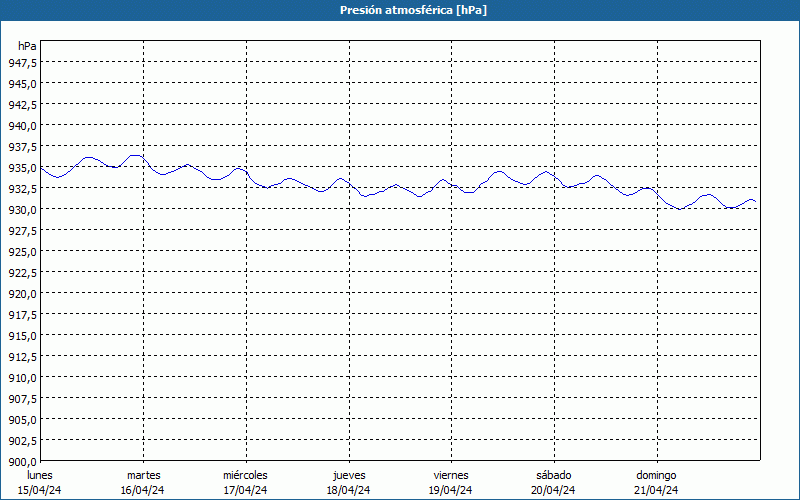Click the "Presión atmosférica [hPa]" chart title
The image size is (800, 500).
click(x=400, y=10)
